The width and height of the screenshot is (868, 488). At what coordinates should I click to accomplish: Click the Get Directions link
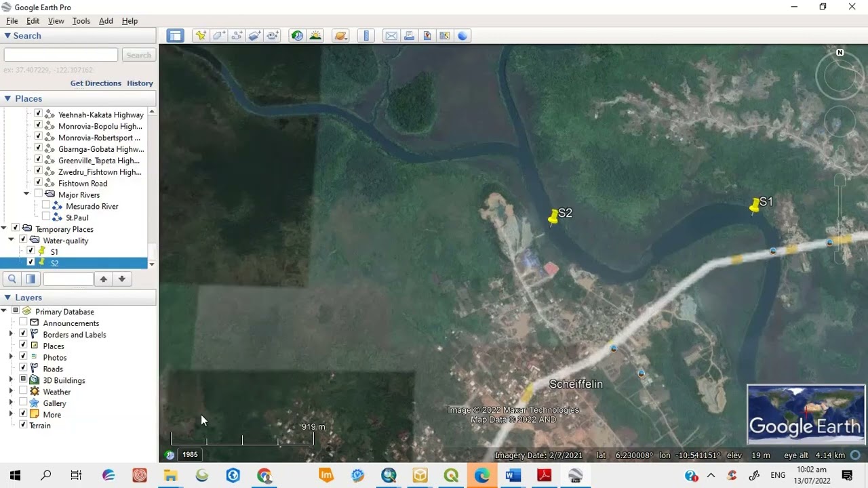pos(96,83)
